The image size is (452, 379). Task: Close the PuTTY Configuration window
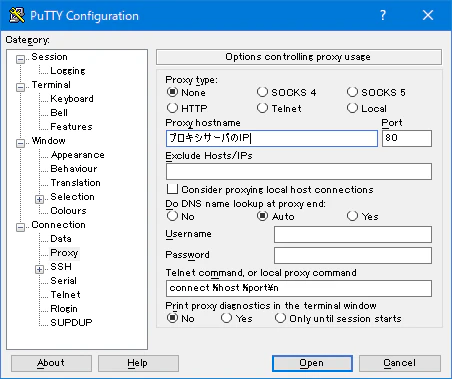point(428,15)
